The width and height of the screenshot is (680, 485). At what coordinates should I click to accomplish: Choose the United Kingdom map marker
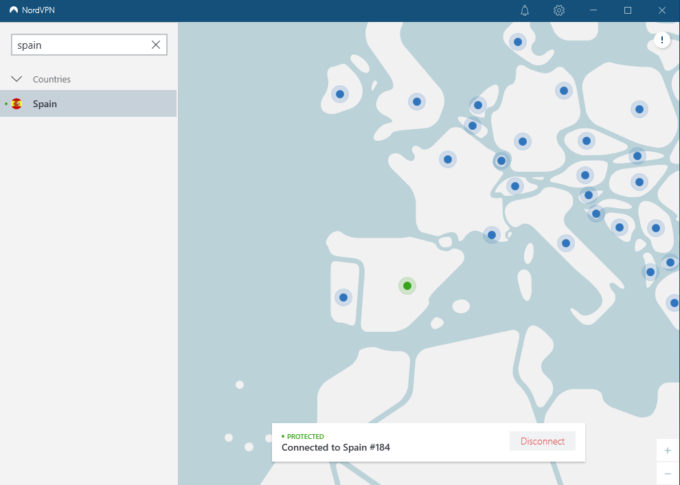point(416,101)
